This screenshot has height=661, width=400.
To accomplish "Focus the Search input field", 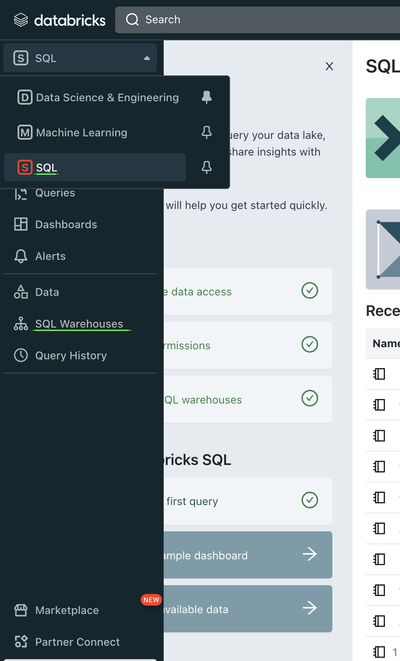I will 258,19.
